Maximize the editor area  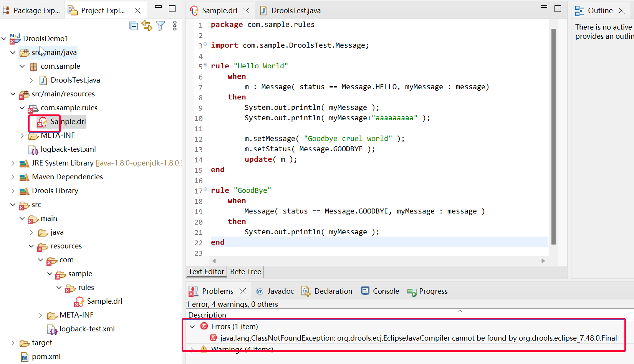[558, 8]
